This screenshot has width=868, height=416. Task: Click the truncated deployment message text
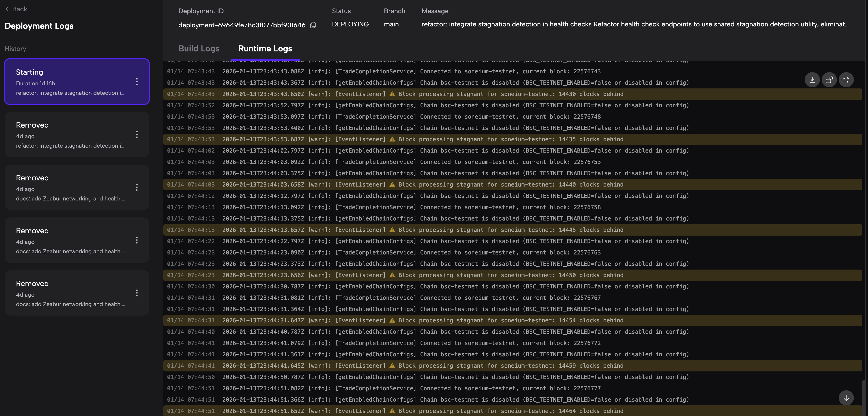click(x=635, y=24)
